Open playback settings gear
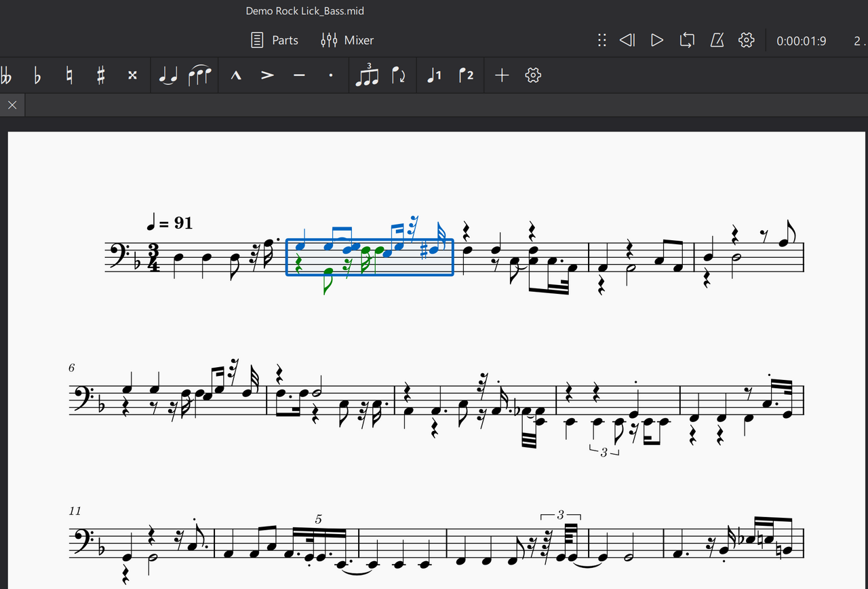868x589 pixels. pyautogui.click(x=747, y=40)
